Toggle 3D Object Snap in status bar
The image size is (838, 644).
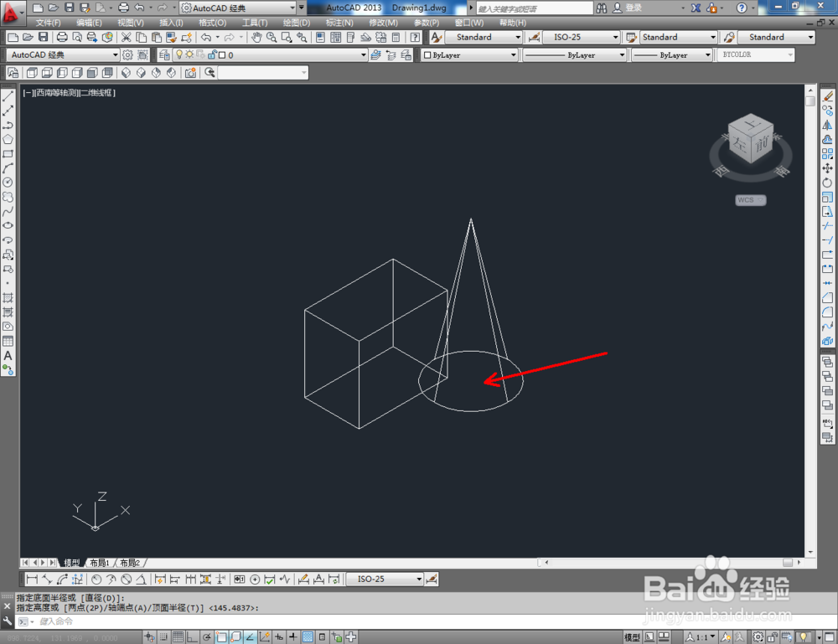pos(235,637)
